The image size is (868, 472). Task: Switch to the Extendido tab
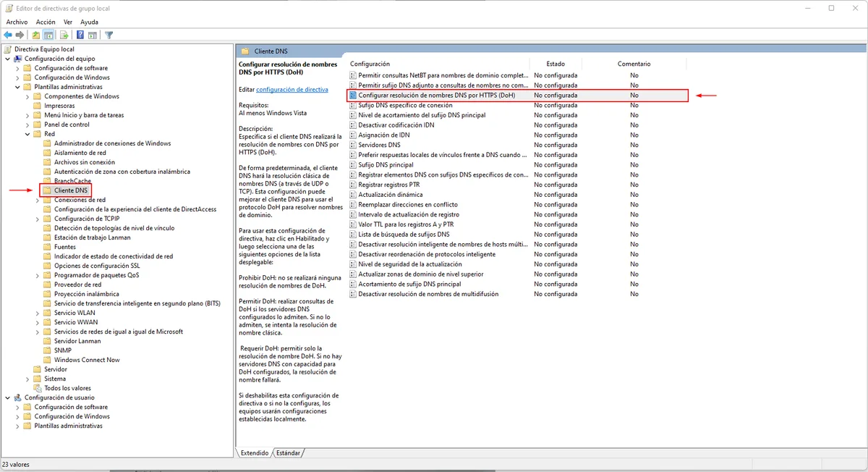[x=255, y=452]
